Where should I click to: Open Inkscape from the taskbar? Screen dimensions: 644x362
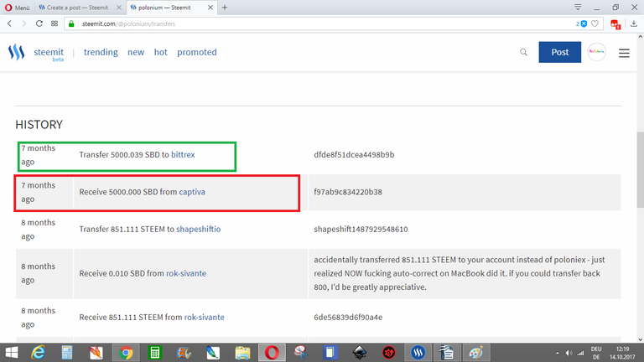point(360,353)
